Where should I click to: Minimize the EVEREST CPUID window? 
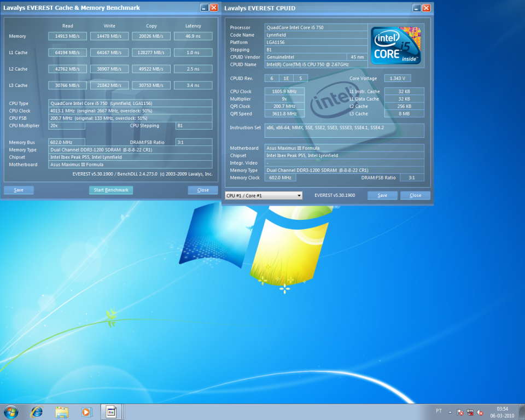416,8
